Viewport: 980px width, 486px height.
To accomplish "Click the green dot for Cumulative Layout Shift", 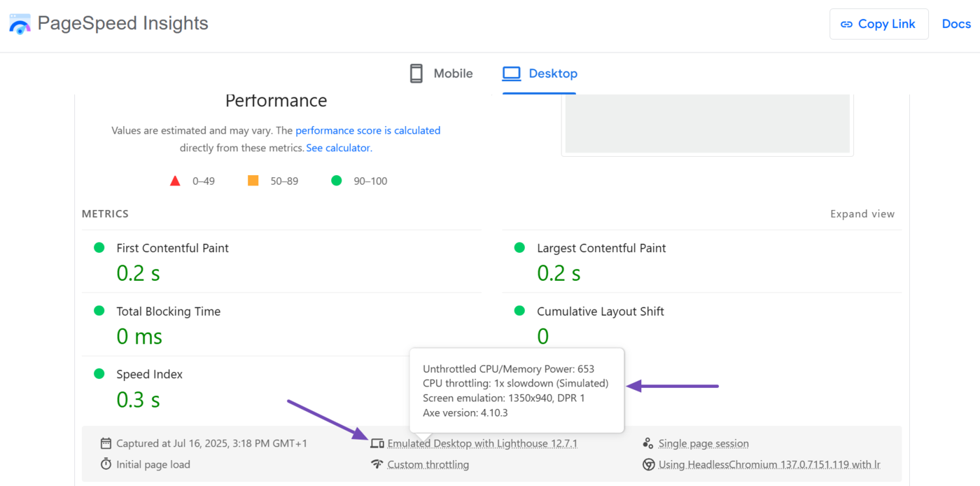I will click(x=519, y=310).
